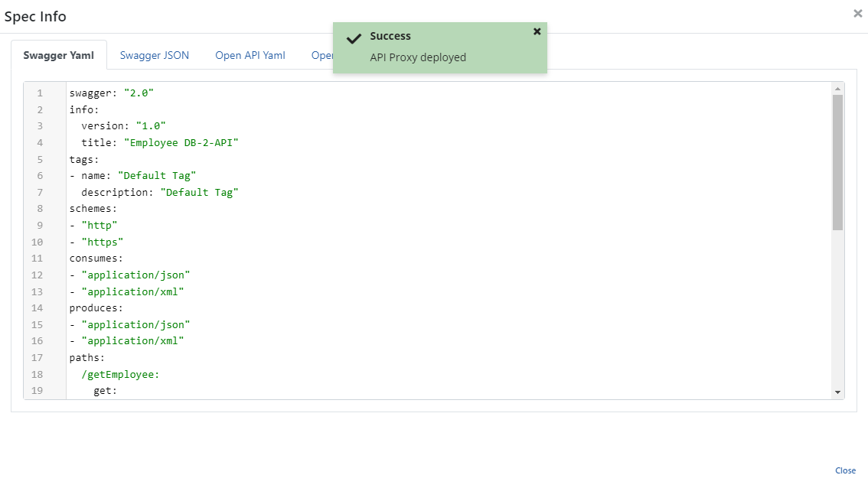Click the Spec Info dialog title

[x=35, y=16]
